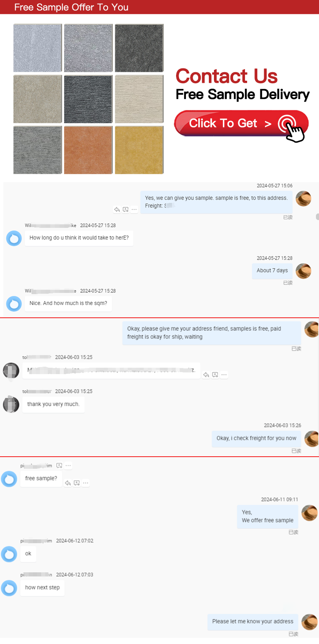Screen dimensions: 319x644
Task: Click the blue avatar beside 'how next step'
Action: pos(9,588)
